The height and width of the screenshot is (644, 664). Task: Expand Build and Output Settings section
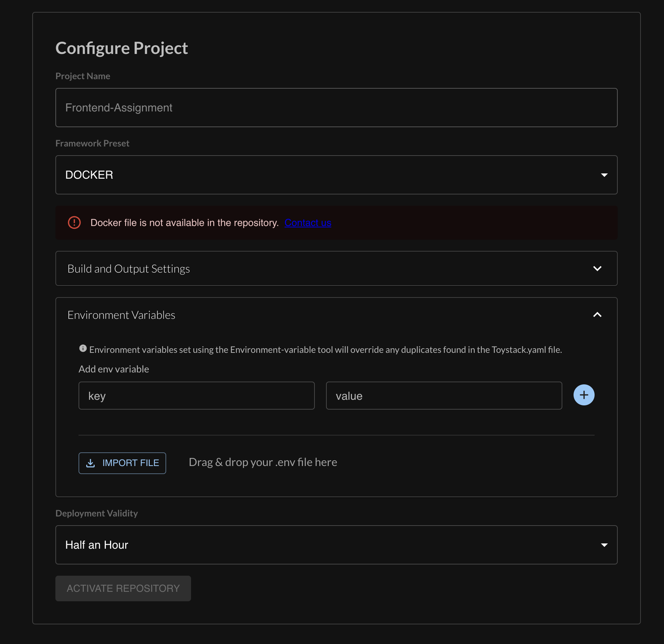click(x=336, y=268)
